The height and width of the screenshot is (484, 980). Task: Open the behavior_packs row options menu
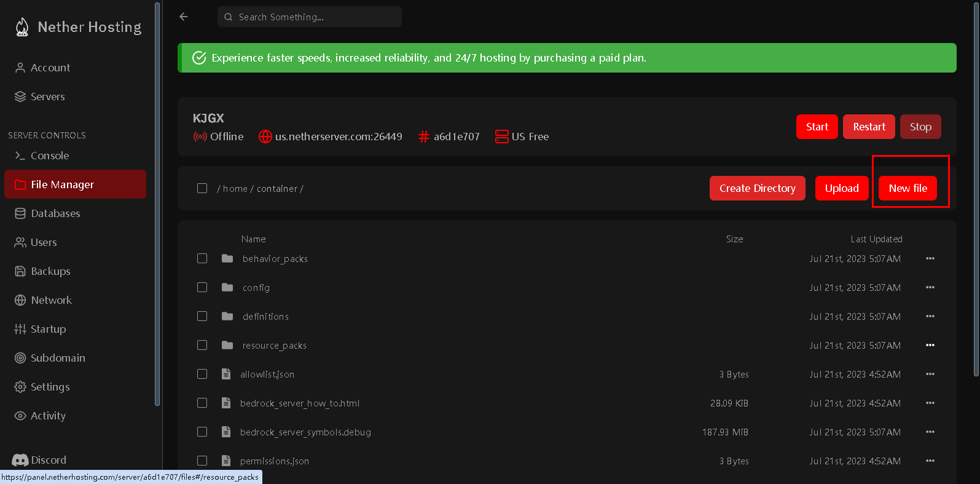[930, 258]
